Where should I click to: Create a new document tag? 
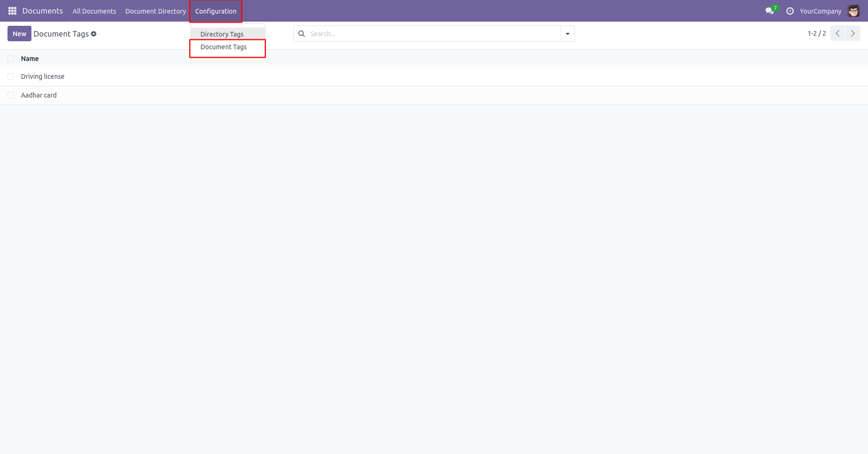point(19,34)
